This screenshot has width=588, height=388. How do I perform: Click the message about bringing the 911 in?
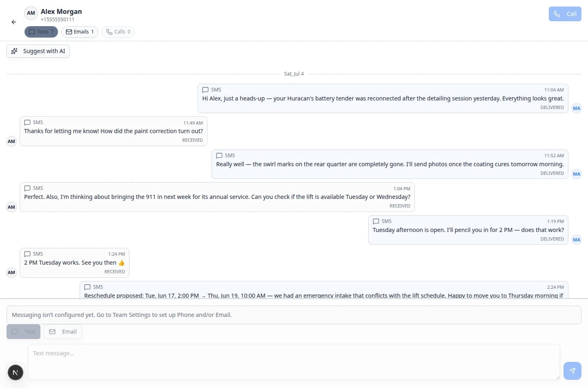click(217, 197)
